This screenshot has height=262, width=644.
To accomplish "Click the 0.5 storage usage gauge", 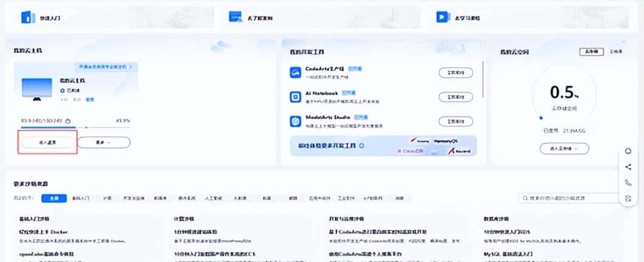I will [564, 95].
